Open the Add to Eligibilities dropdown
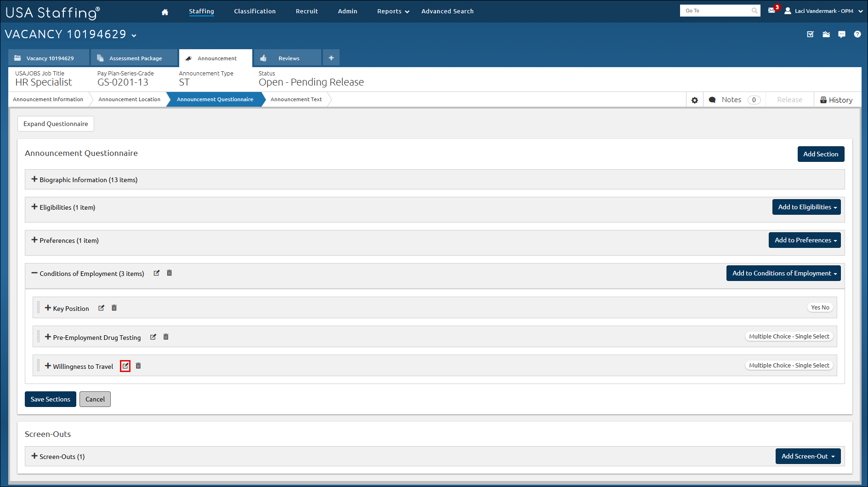Screen dimensions: 868x487 click(806, 207)
